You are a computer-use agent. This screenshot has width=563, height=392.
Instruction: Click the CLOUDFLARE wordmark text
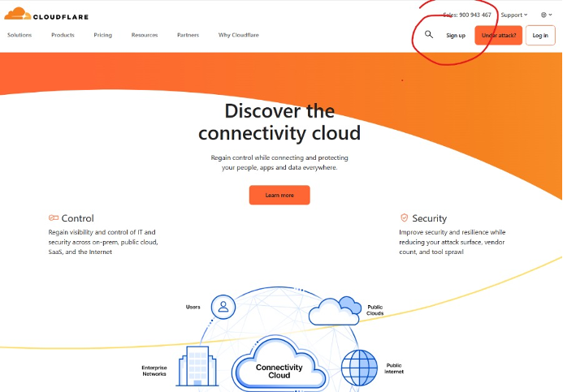pos(61,16)
